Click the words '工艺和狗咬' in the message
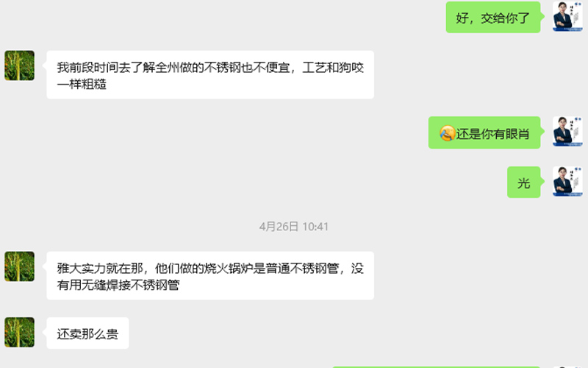This screenshot has width=588, height=368. pyautogui.click(x=333, y=68)
